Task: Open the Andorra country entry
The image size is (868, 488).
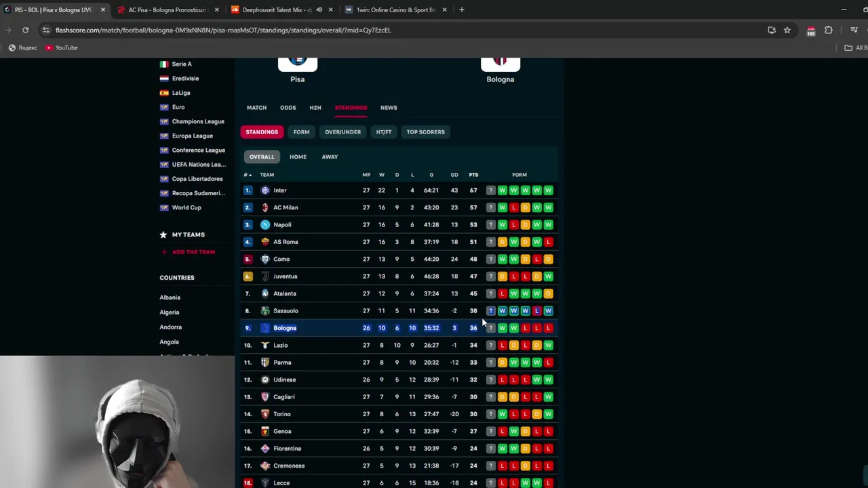Action: coord(170,327)
